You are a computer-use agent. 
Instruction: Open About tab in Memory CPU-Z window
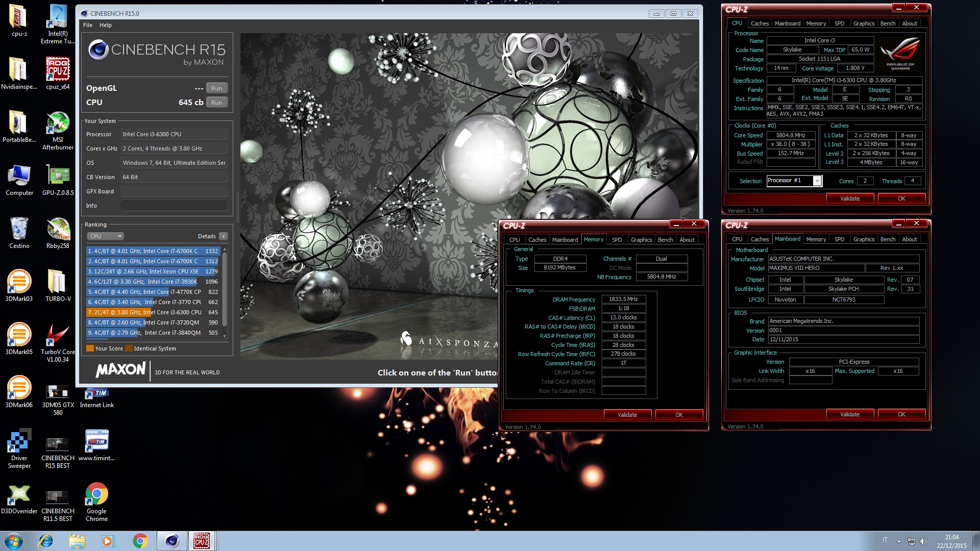click(687, 240)
